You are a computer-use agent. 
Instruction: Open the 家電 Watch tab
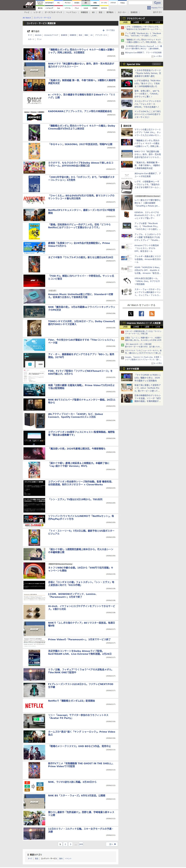click(95, 3)
